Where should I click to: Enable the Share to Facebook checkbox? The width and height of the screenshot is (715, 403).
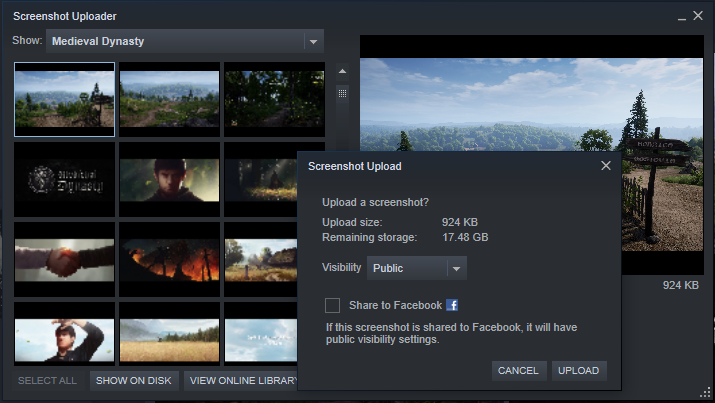click(x=332, y=305)
